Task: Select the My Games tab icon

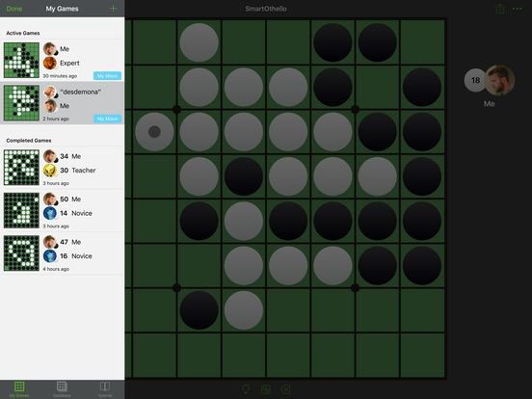Action: 19,389
